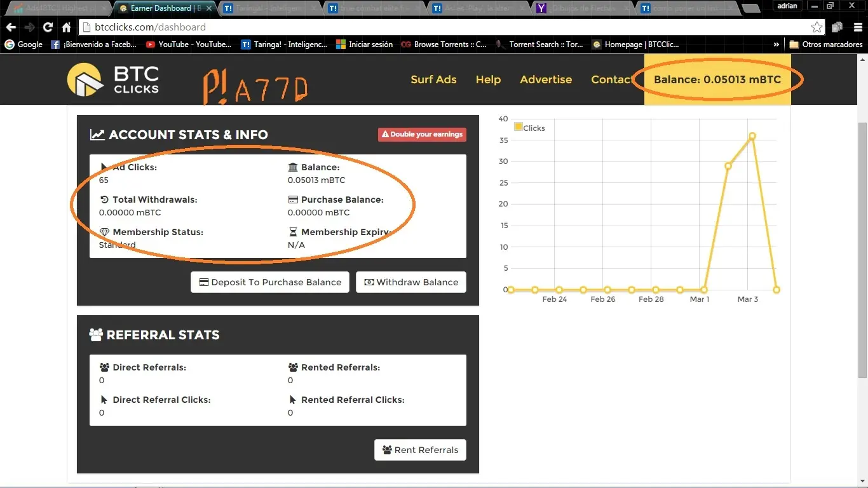Click the Rented Referrals label
The width and height of the screenshot is (868, 488).
coord(341,367)
